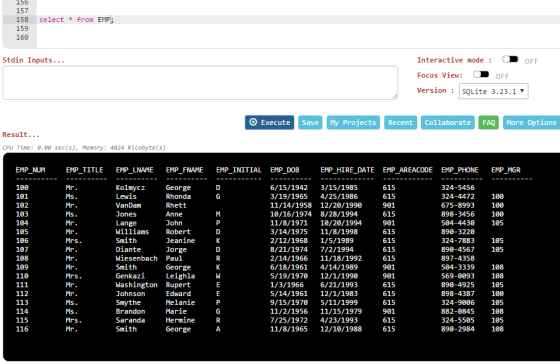Viewport: 560px width, 363px height.
Task: Click employee number 116
Action: 22,329
